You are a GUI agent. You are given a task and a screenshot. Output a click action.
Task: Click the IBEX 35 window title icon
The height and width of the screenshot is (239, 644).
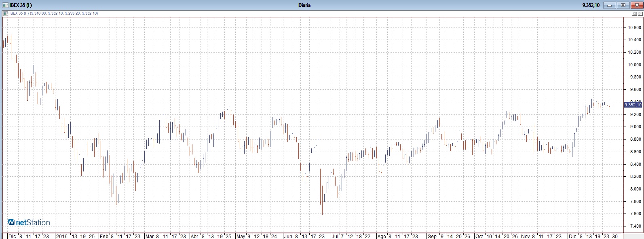5,5
